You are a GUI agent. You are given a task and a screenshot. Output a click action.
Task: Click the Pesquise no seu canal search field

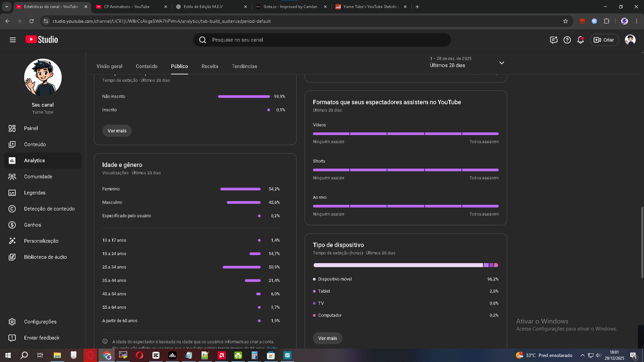coord(322,40)
